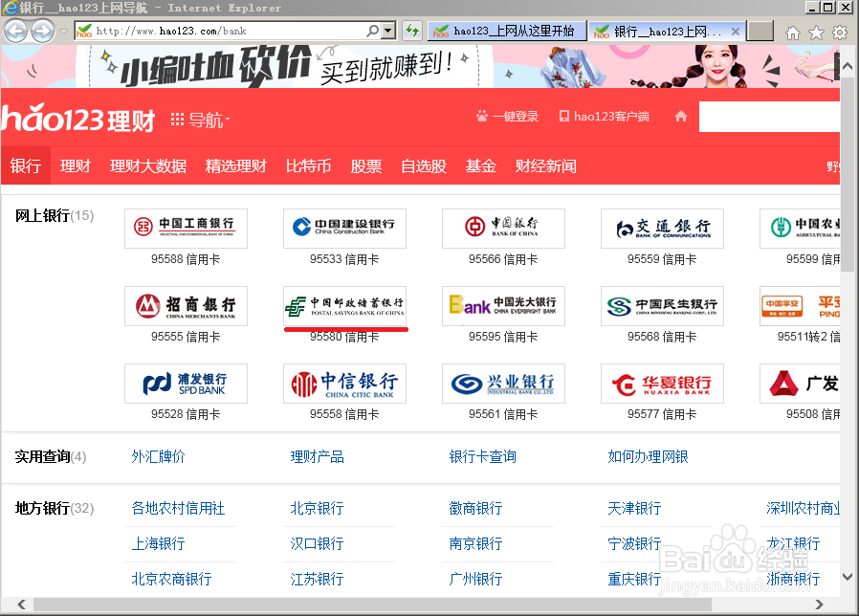Click the 小编吐血砍价 banner advertisement
Viewport: 859px width, 616px height.
(x=420, y=67)
